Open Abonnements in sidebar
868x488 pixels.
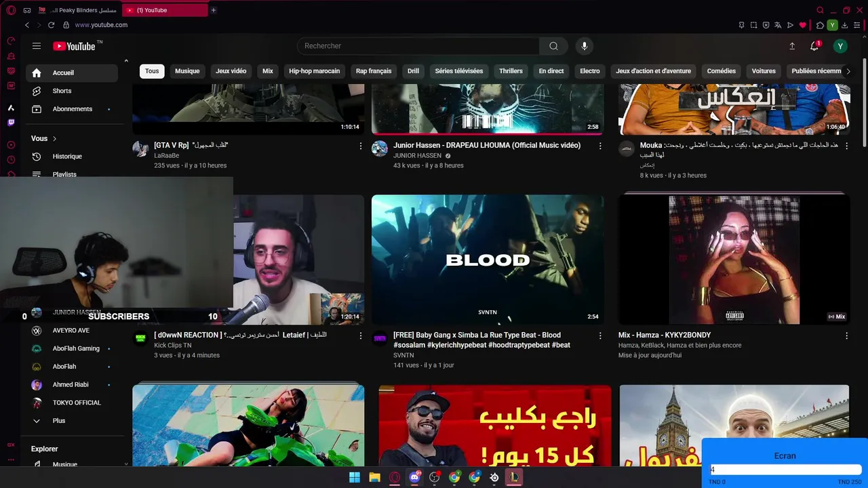point(72,109)
